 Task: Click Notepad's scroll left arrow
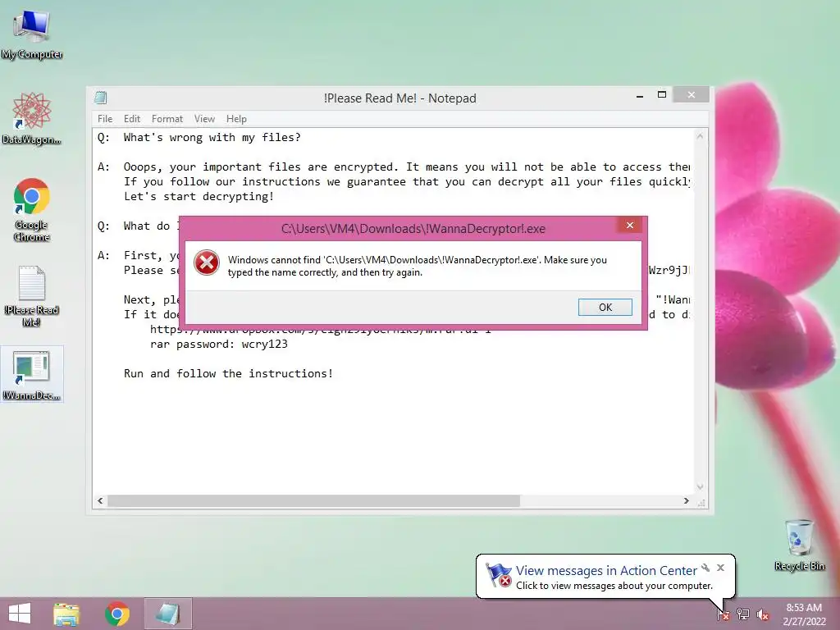pos(100,501)
